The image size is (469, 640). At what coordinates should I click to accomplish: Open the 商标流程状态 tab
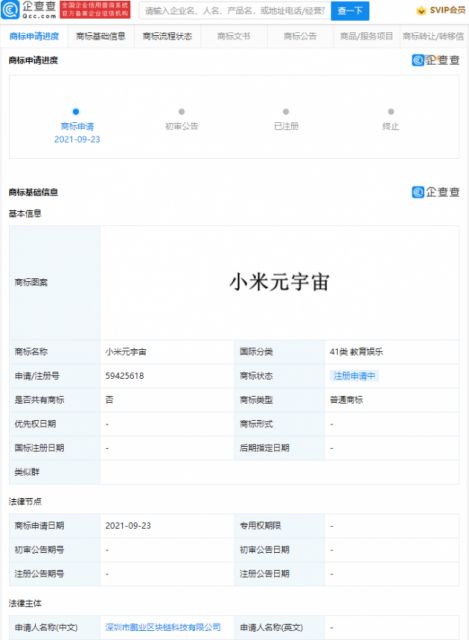coord(167,36)
